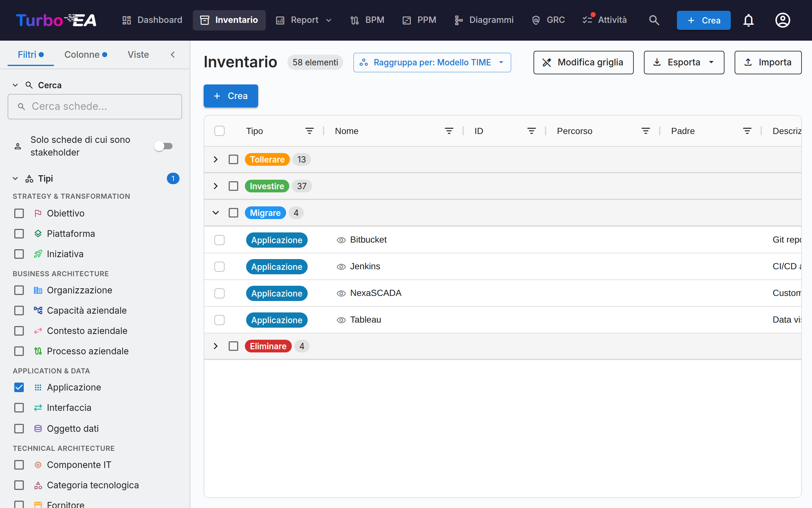Image resolution: width=812 pixels, height=508 pixels.
Task: Tick the select-all checkbox in grid header
Action: 219,131
